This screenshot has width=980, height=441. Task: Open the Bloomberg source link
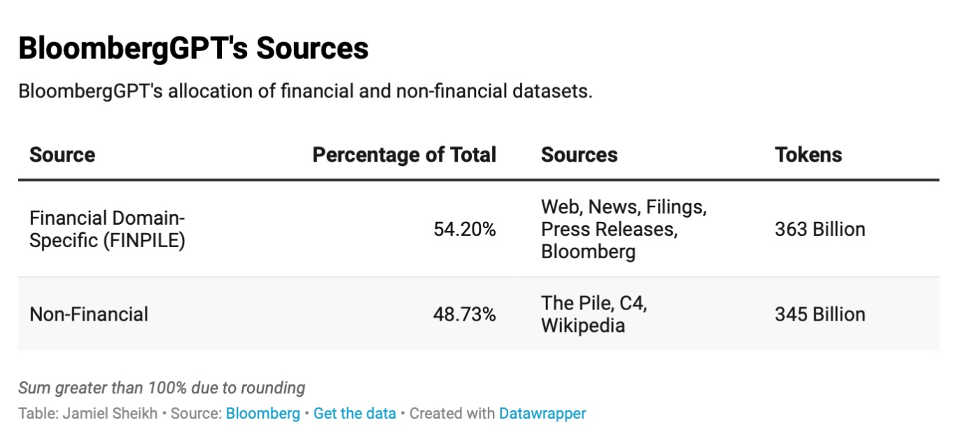[x=262, y=413]
